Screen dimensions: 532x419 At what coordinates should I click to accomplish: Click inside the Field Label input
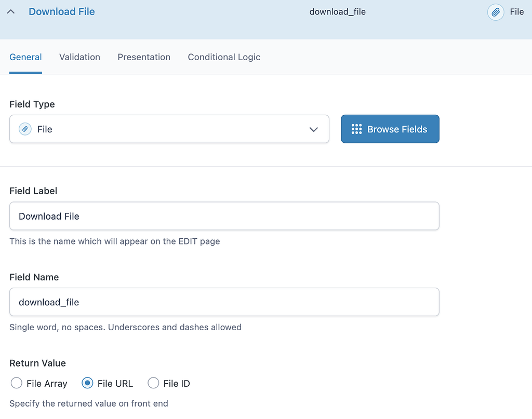[224, 216]
